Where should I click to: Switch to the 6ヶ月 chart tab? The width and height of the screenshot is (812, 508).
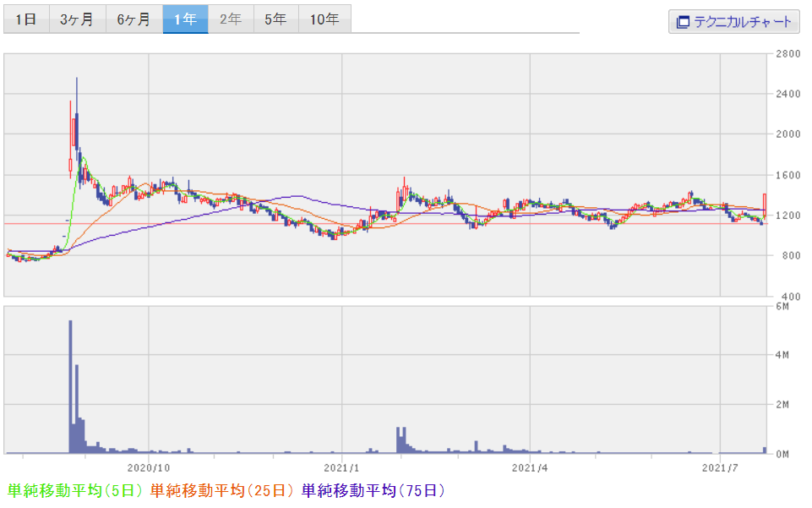134,19
